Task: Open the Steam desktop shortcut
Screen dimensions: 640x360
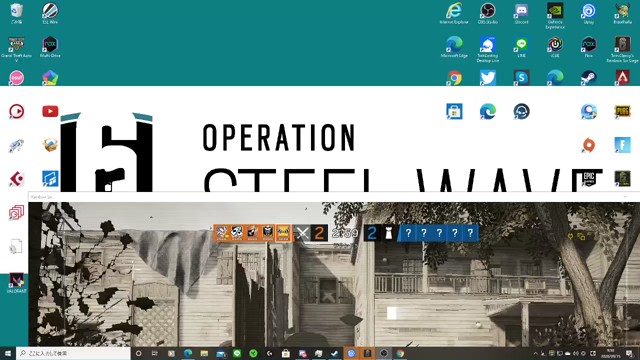Action: (x=589, y=78)
